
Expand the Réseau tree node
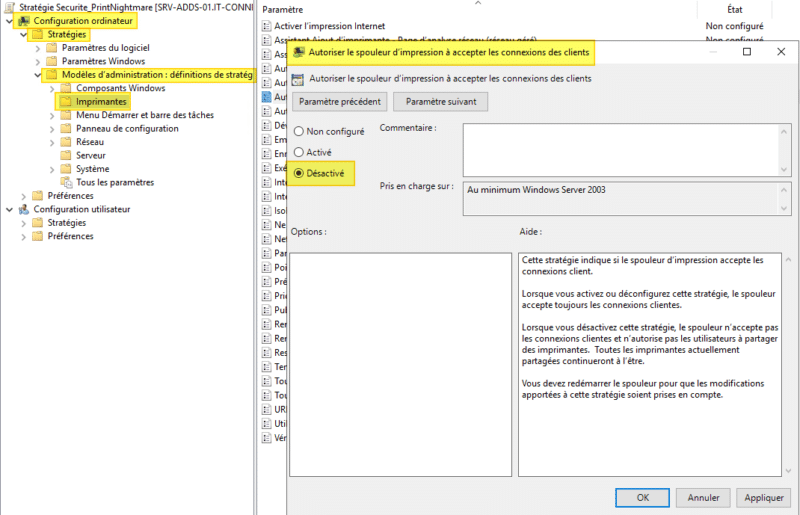pyautogui.click(x=52, y=142)
